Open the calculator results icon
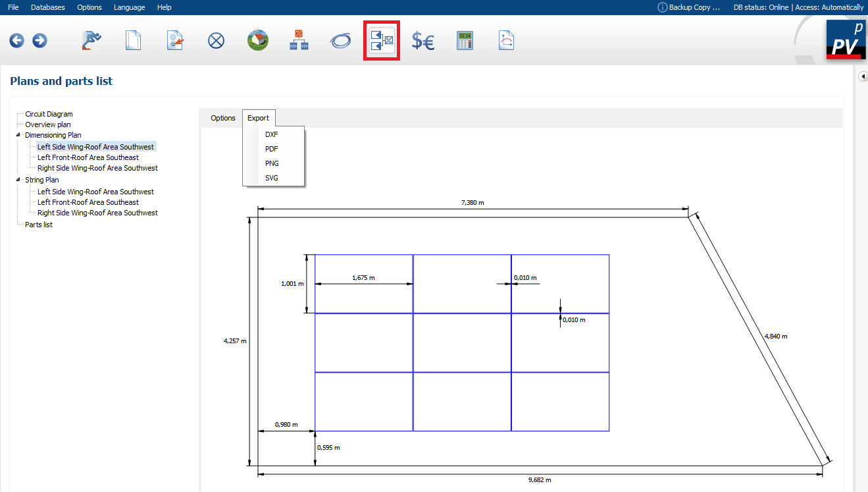The width and height of the screenshot is (868, 492). click(465, 41)
